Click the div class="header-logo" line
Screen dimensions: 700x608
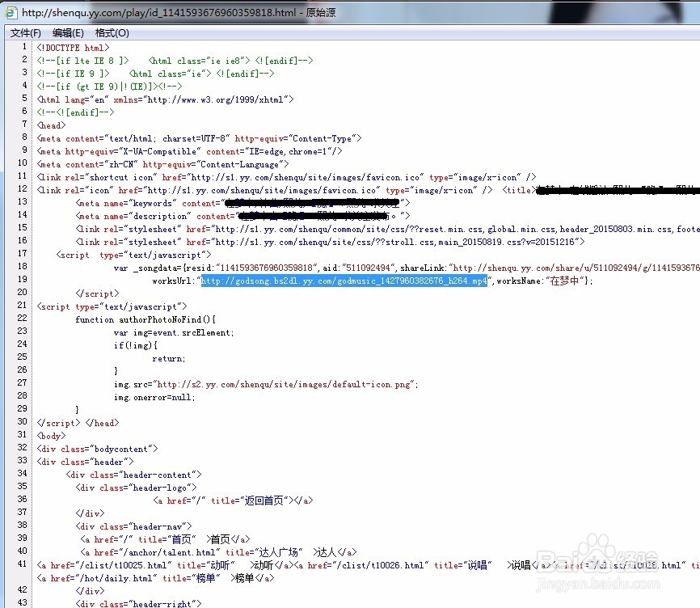pos(136,488)
